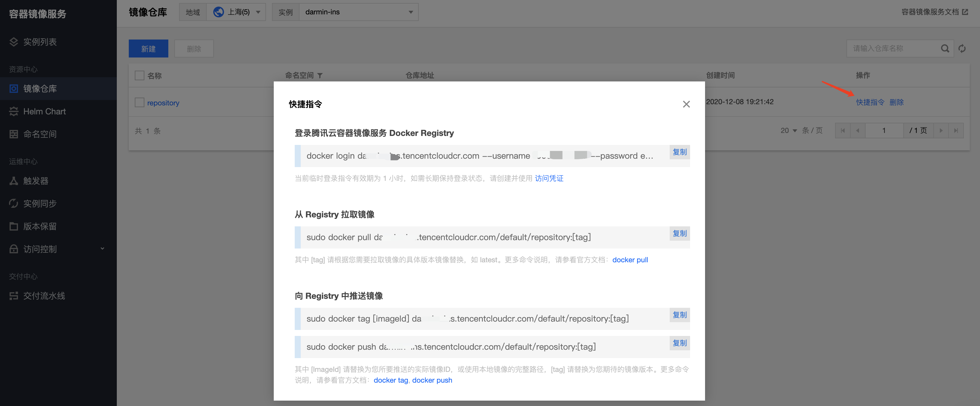Select repository name checkbox

(x=139, y=102)
